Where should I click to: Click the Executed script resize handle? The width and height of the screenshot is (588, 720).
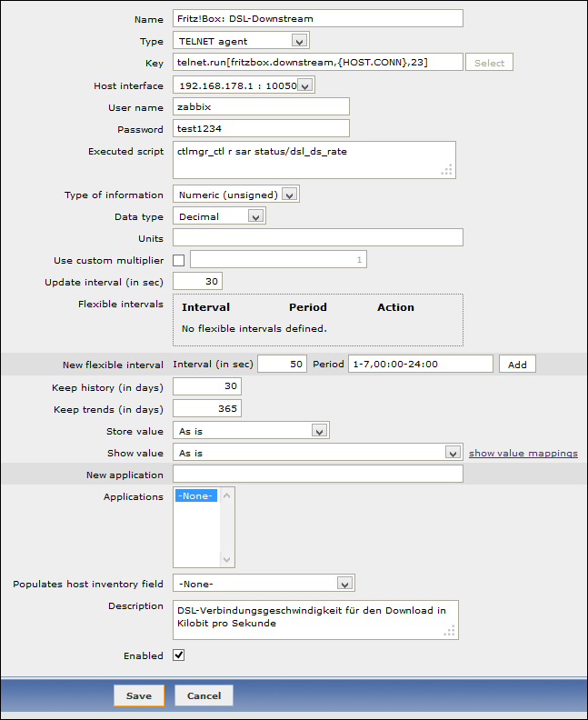pyautogui.click(x=446, y=169)
